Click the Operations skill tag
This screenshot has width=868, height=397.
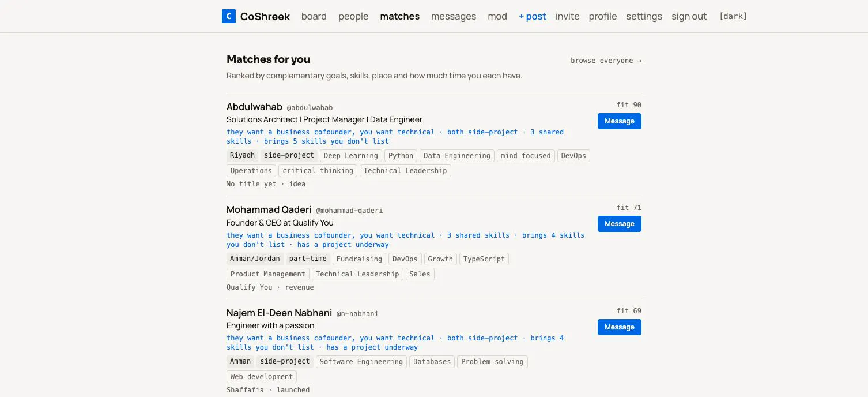[x=251, y=171]
